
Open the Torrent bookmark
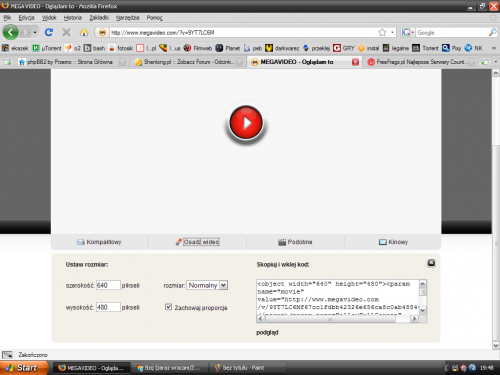(425, 48)
